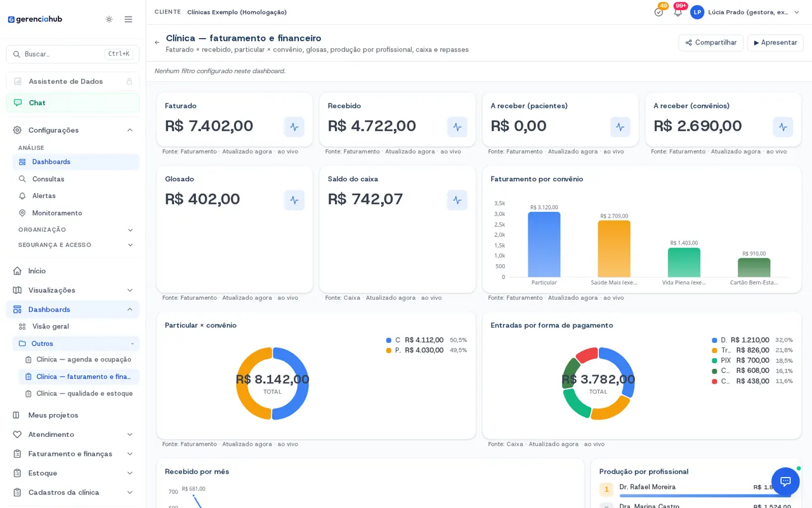Go to Início in the sidebar
Viewport: 812px width, 508px height.
73,271
